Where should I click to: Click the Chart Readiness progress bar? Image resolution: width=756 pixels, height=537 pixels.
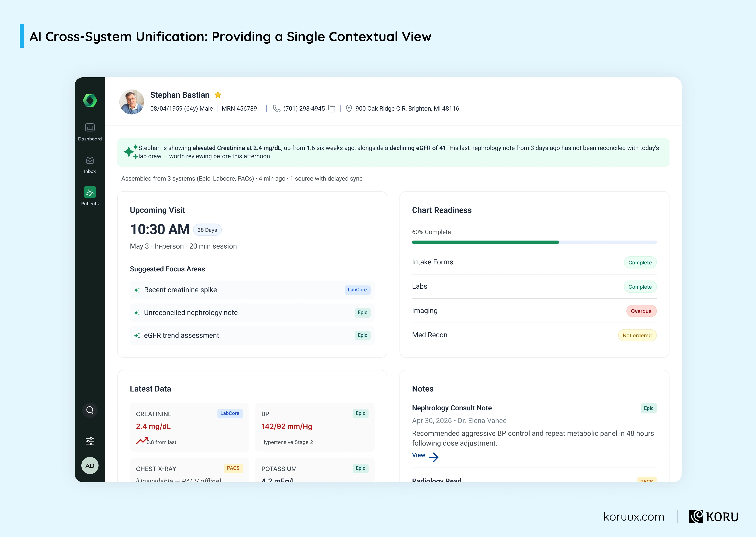click(534, 242)
